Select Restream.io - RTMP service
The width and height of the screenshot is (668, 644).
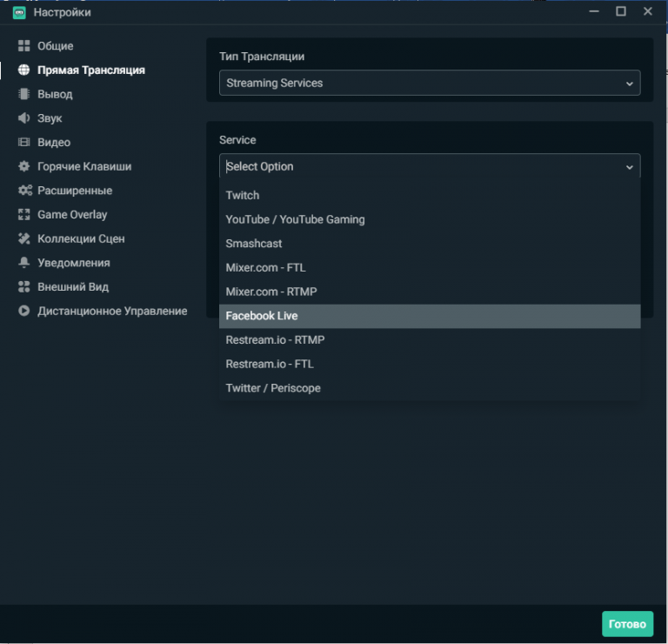point(275,340)
